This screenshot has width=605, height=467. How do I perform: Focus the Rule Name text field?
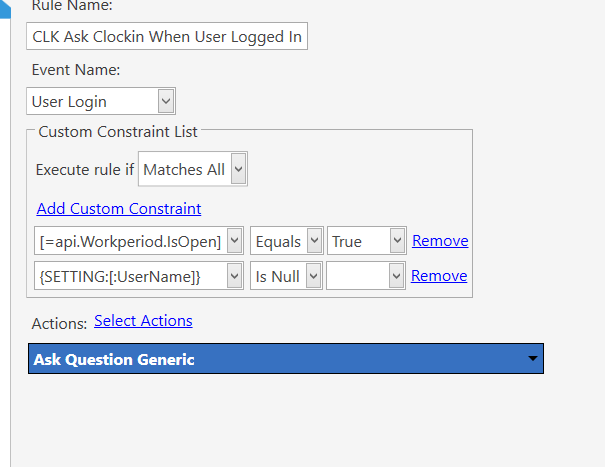point(167,36)
